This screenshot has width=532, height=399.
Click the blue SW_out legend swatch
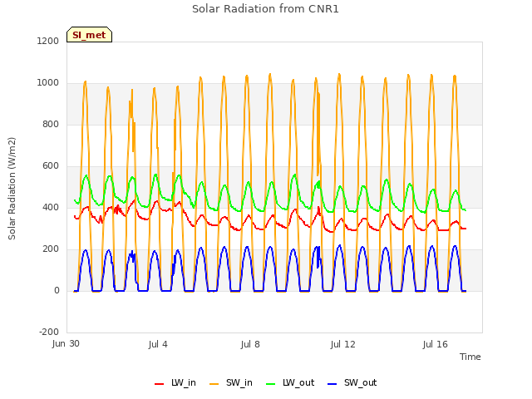coord(332,384)
